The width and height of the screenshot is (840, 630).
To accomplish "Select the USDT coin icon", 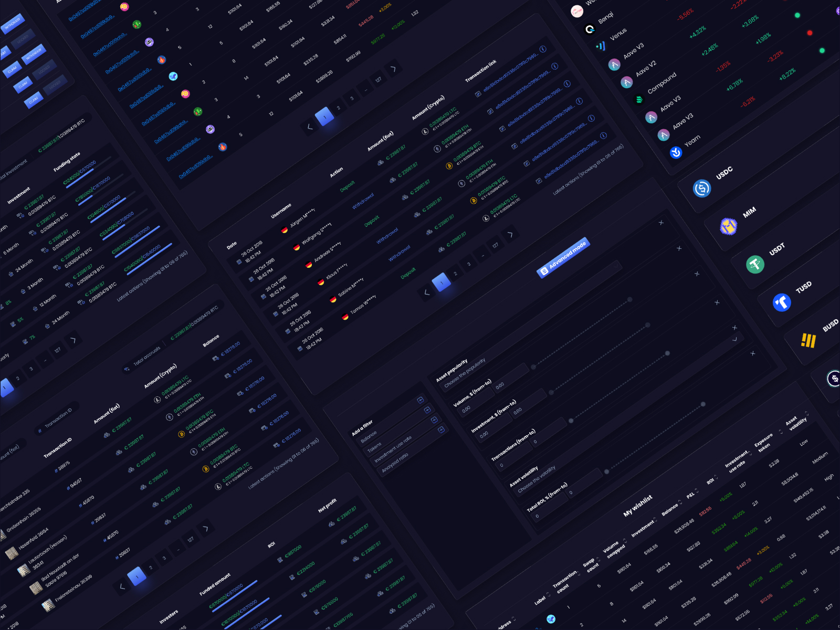I will 755,264.
